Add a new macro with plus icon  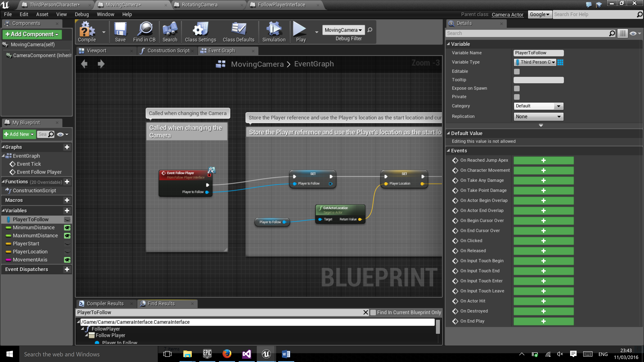[x=67, y=200]
